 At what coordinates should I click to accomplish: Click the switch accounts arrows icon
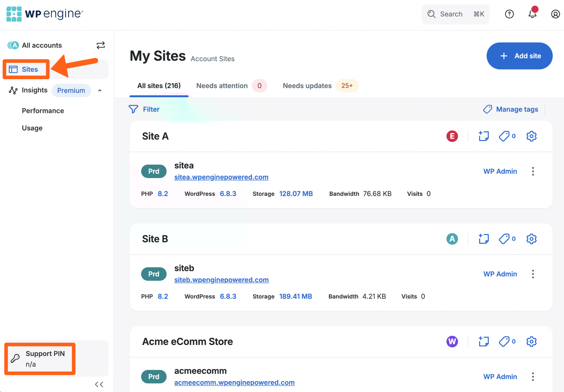[101, 45]
